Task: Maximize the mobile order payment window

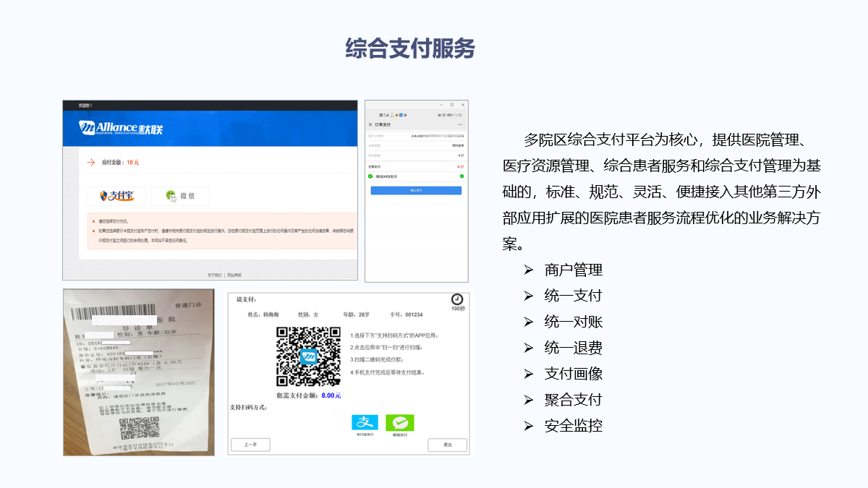Action: tap(452, 105)
